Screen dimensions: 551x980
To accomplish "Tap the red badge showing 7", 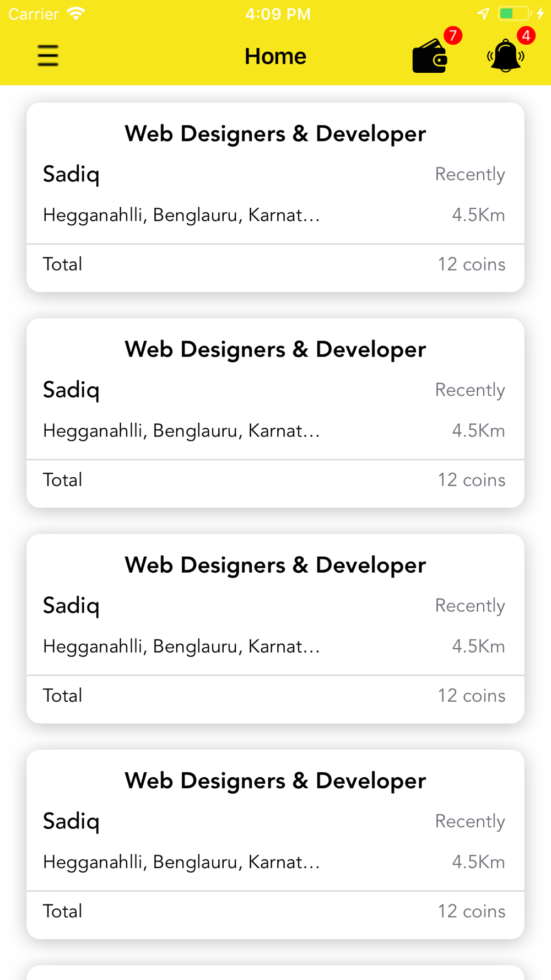I will click(x=453, y=36).
